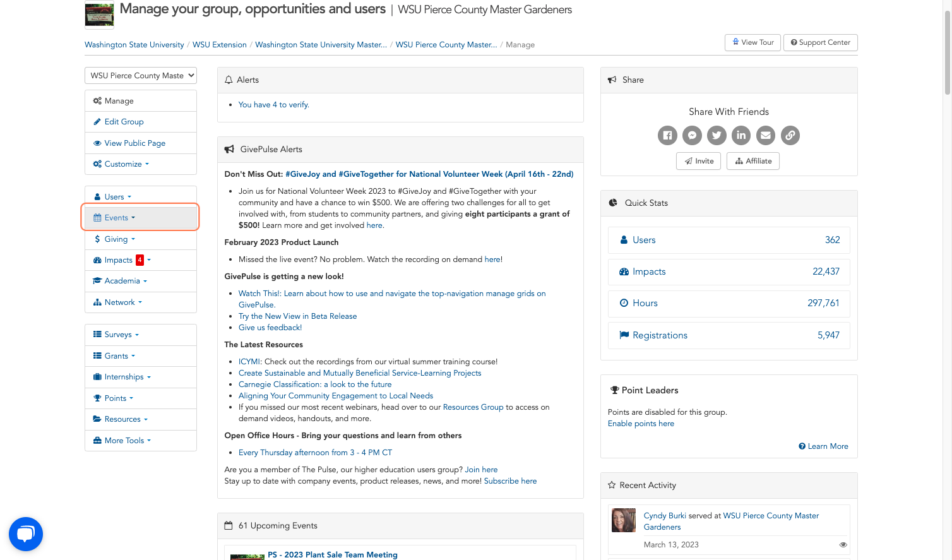Screen dimensions: 952x560
Task: Open "Watch This!" navigation grids link
Action: 392,299
